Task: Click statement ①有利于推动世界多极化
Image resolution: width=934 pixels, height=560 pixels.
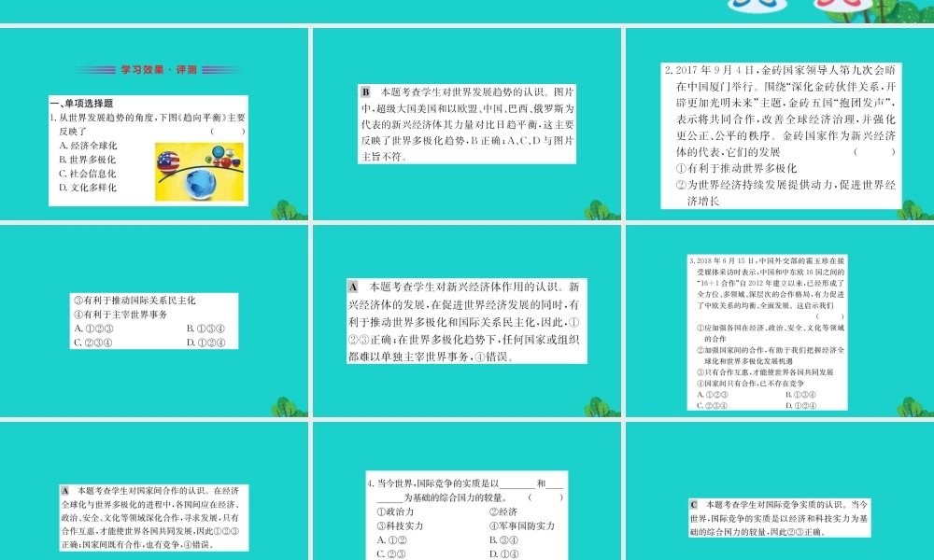Action: pyautogui.click(x=736, y=168)
